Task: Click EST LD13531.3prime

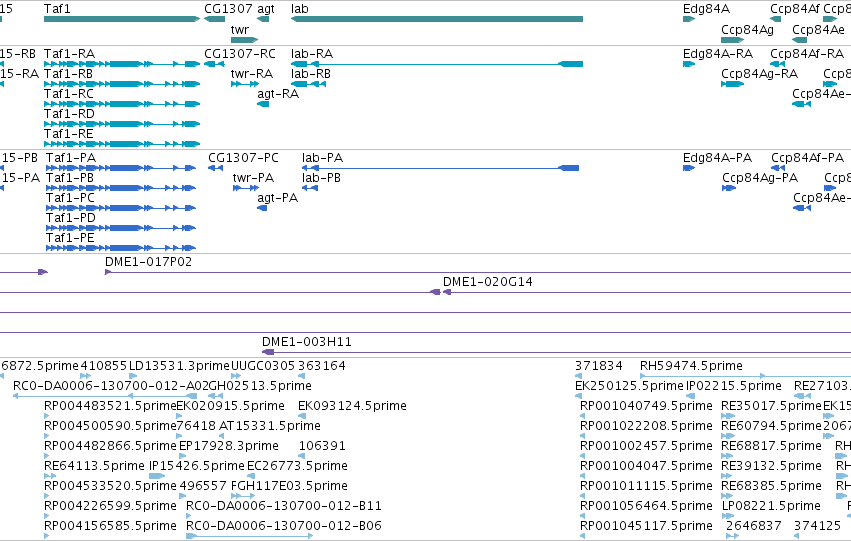Action: point(179,366)
